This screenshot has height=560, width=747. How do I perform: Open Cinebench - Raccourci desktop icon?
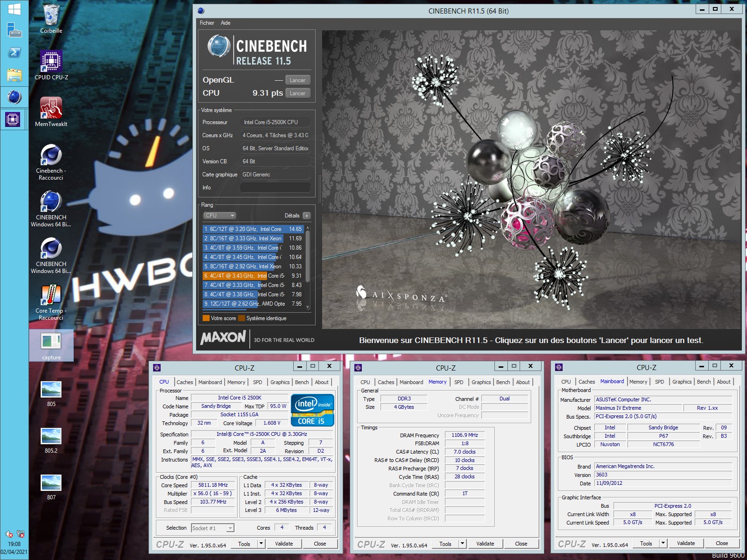(x=51, y=162)
